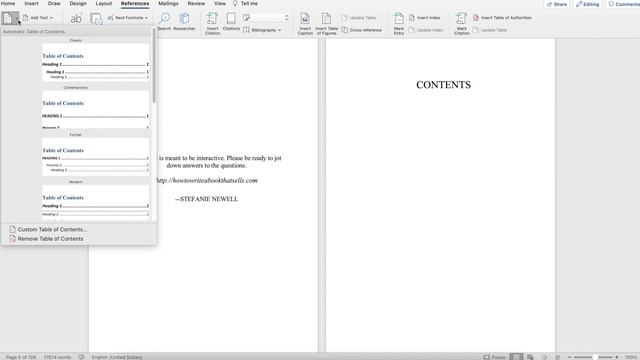
Task: Click the STEFANIE NEWELL text
Action: [x=207, y=199]
